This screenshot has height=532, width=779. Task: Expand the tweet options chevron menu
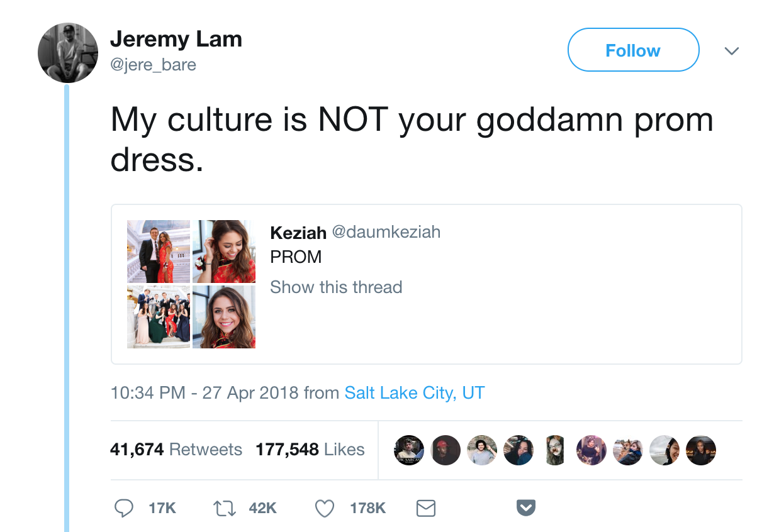pos(731,50)
